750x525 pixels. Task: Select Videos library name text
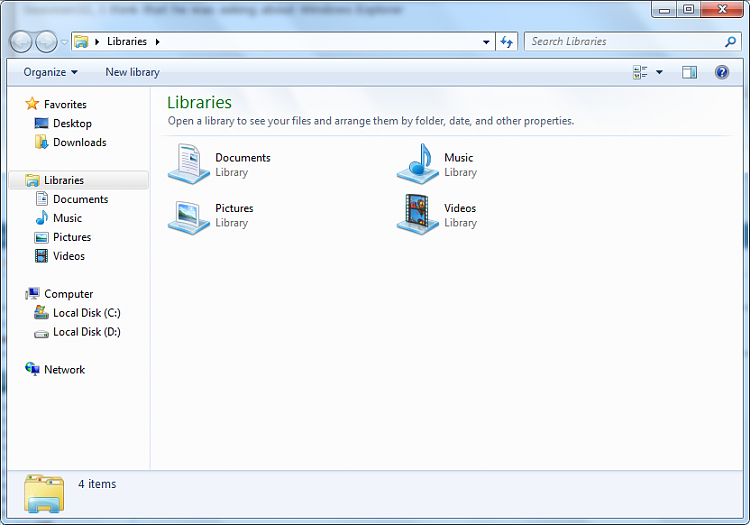pos(460,208)
